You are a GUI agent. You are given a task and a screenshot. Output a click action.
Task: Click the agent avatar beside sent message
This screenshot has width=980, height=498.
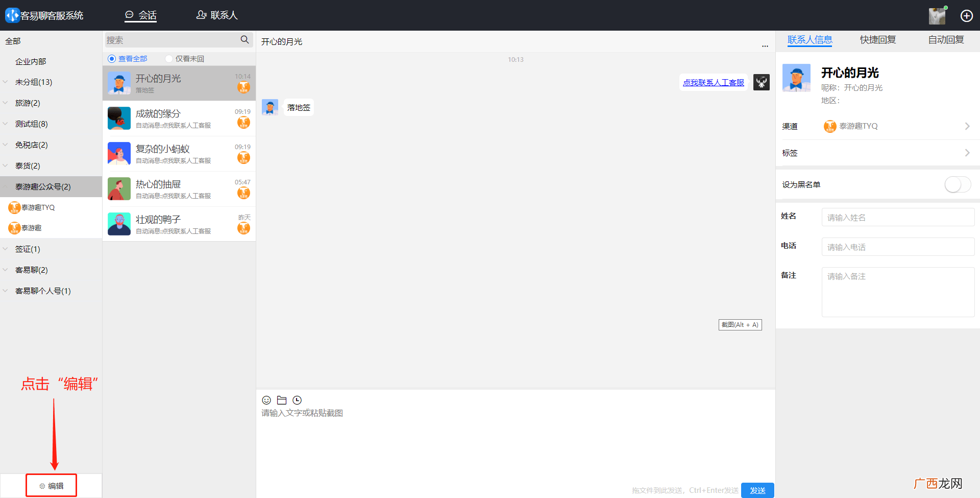(762, 82)
